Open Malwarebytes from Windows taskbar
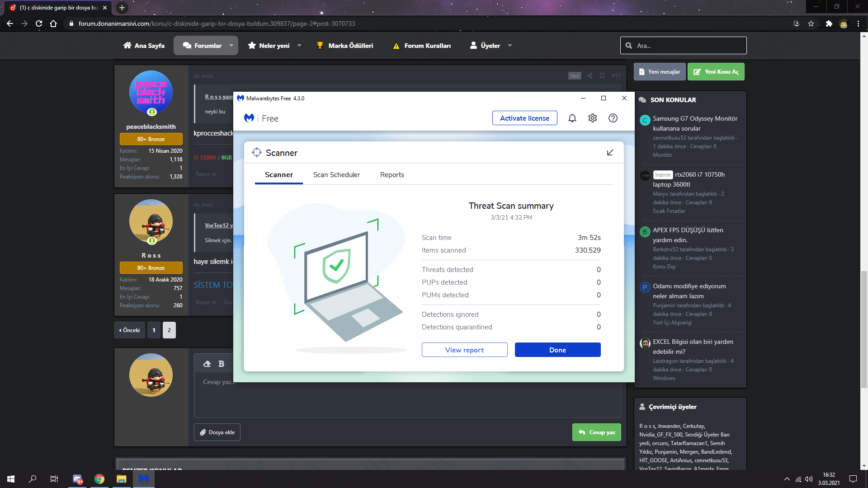The image size is (868, 488). 144,479
